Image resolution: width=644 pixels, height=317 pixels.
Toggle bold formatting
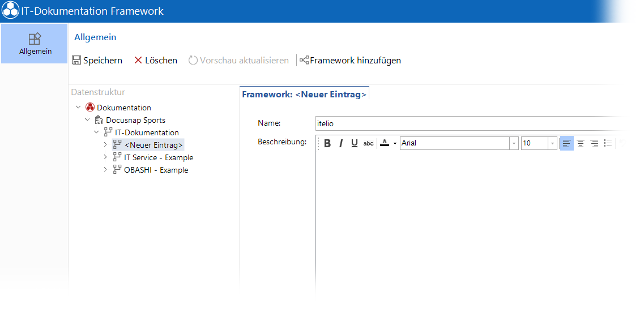click(327, 143)
